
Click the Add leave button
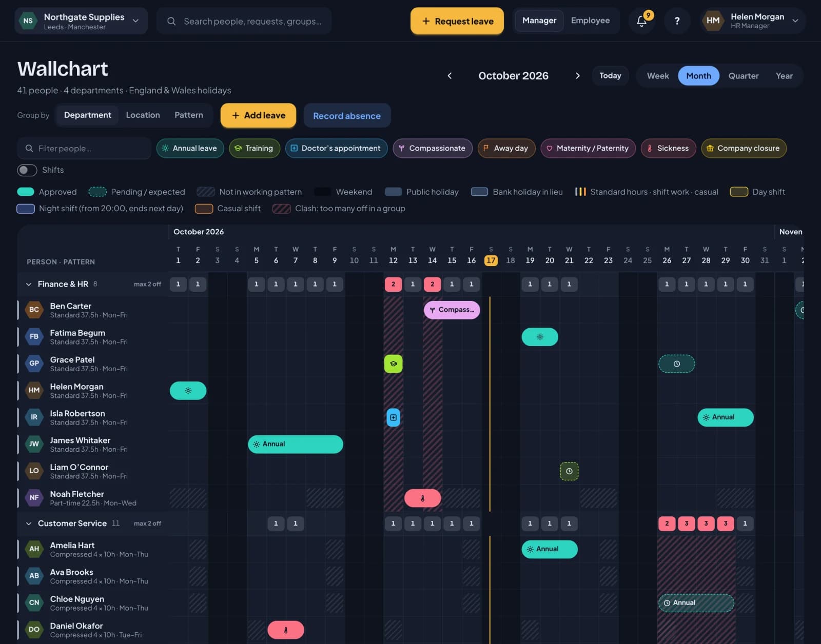click(x=258, y=115)
